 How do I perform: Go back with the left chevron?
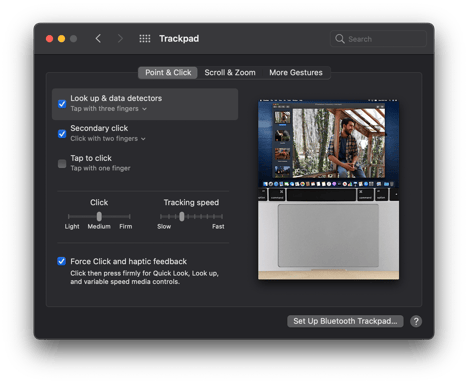(98, 39)
